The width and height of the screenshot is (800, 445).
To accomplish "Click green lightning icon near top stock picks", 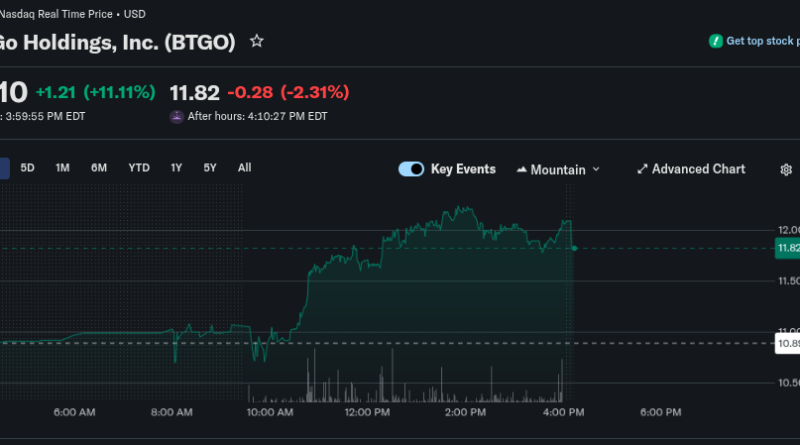I will 715,41.
